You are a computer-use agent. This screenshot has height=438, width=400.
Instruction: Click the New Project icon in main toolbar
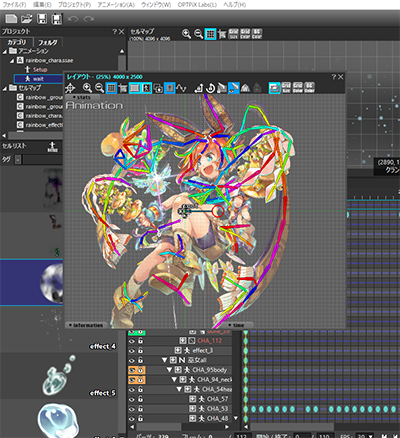[11, 19]
